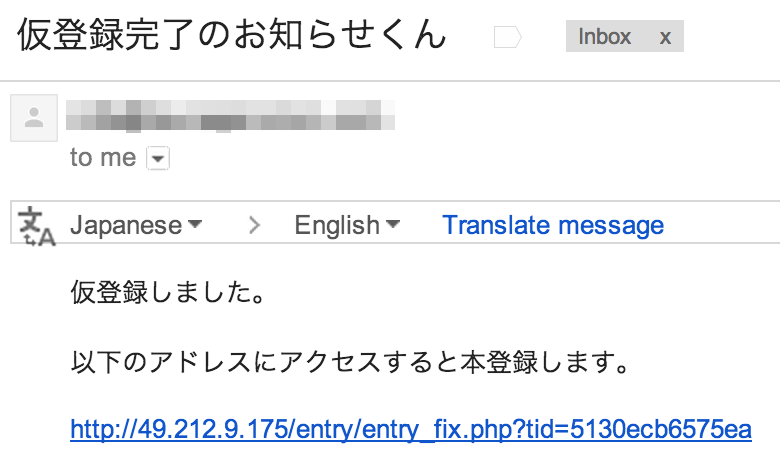Click the triangle arrow beside English
Viewport: 780px width, 462px height.
pyautogui.click(x=393, y=224)
